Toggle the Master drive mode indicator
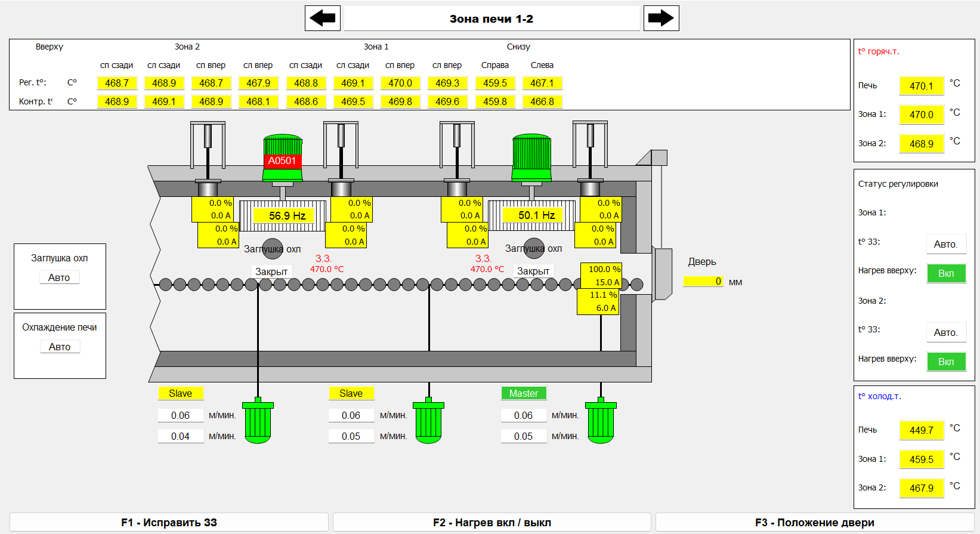Screen dimensions: 980x534 (524, 393)
